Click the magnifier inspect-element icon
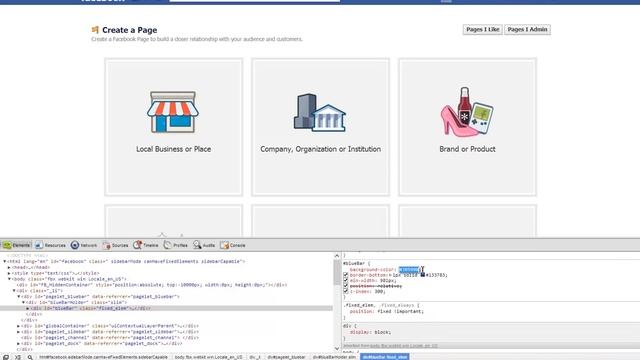This screenshot has width=640, height=360. coord(30,357)
